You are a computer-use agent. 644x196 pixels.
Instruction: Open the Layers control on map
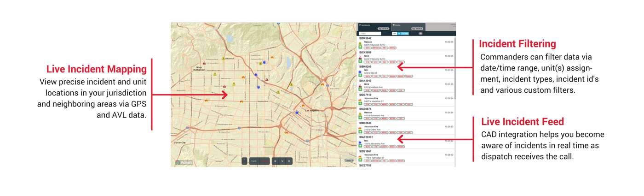[349, 160]
